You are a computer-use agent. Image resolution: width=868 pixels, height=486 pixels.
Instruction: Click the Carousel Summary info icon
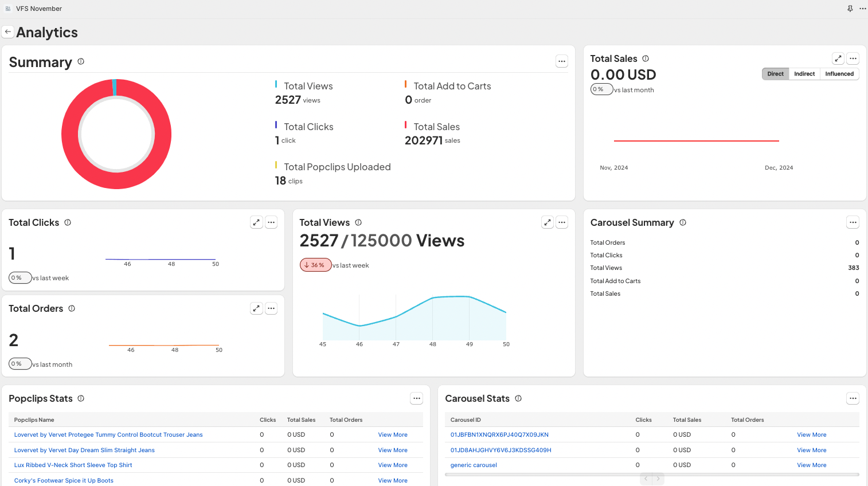pos(683,222)
